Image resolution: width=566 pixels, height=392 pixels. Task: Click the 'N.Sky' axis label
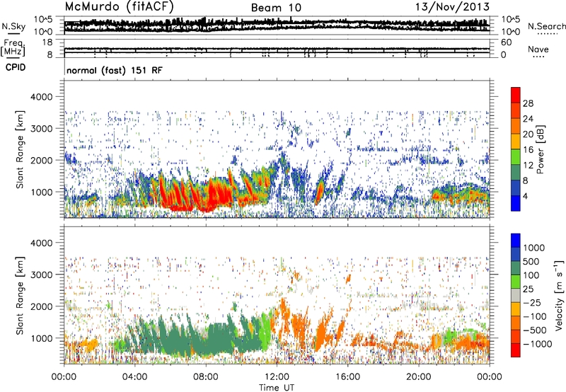(13, 26)
